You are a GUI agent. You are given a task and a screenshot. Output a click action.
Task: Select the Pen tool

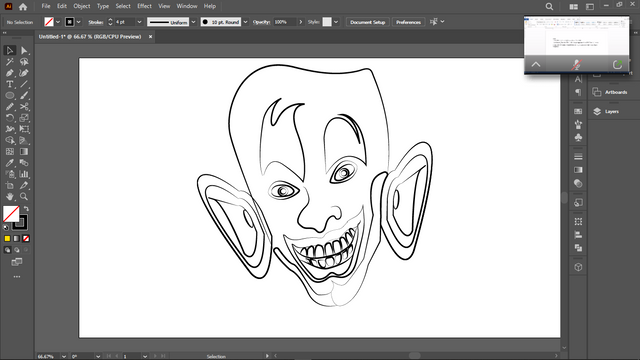pos(10,73)
